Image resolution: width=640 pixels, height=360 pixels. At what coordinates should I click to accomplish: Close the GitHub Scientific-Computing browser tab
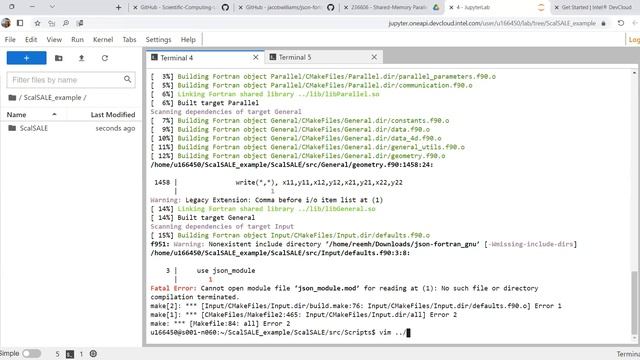click(x=135, y=7)
